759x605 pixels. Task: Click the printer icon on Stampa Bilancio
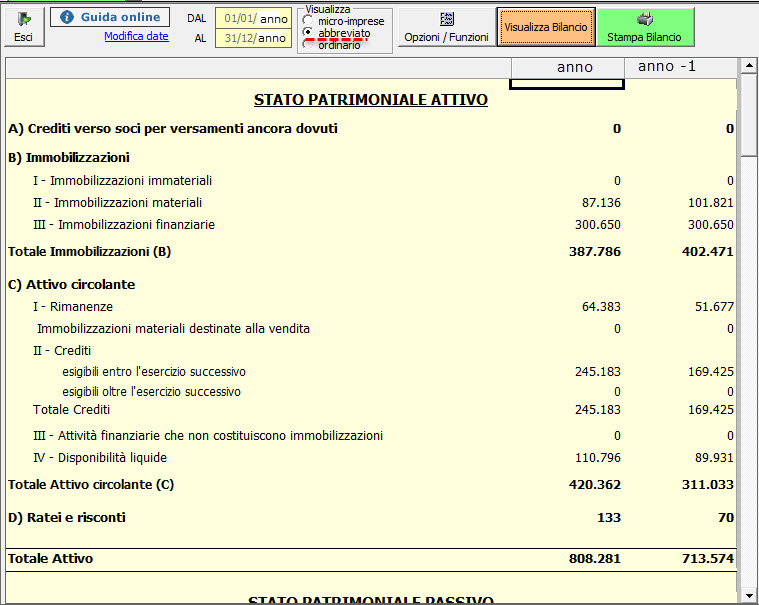point(645,19)
